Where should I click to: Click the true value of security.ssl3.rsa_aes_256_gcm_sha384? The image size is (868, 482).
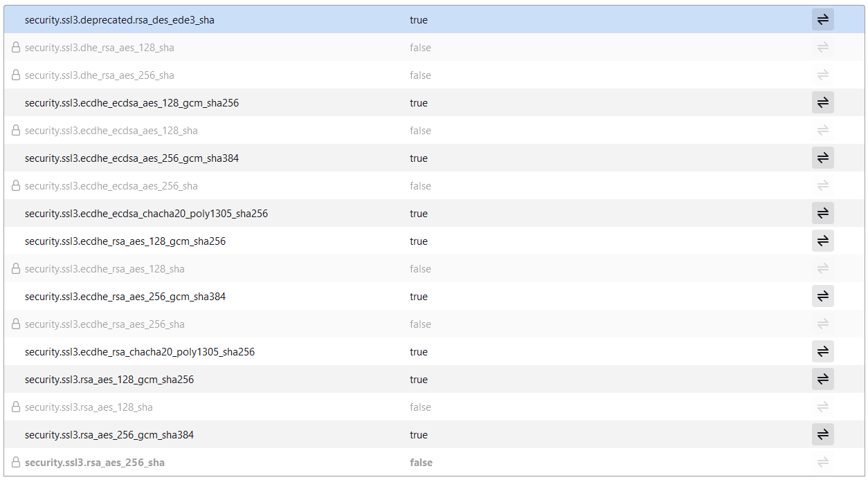tap(419, 435)
